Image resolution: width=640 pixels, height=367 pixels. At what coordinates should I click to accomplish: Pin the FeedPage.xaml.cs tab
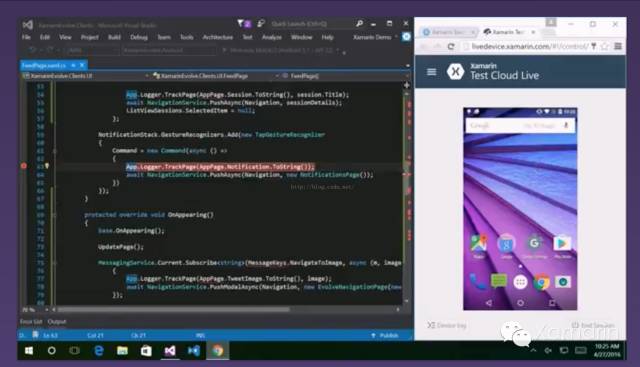(73, 65)
